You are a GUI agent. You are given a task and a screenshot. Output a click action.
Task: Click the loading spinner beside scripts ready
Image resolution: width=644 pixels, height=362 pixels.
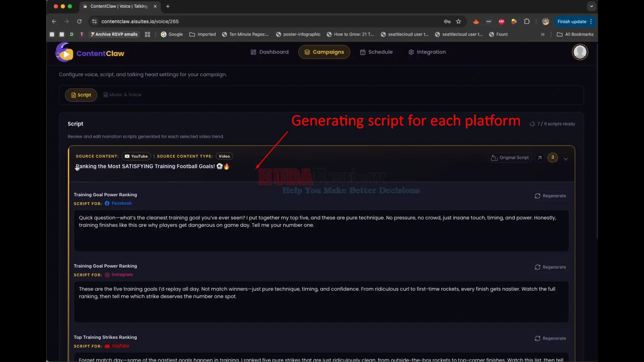point(532,124)
